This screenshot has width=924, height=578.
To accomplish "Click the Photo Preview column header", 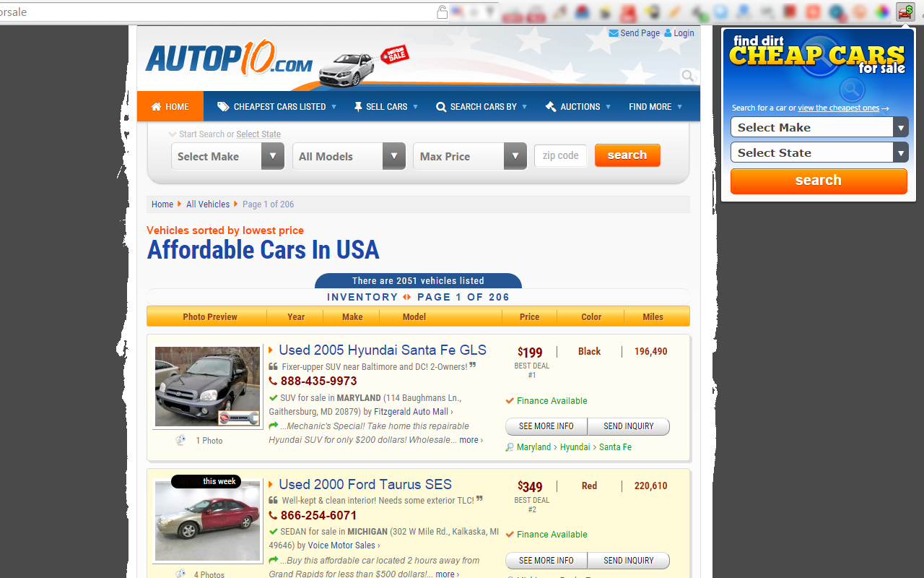I will pyautogui.click(x=210, y=316).
